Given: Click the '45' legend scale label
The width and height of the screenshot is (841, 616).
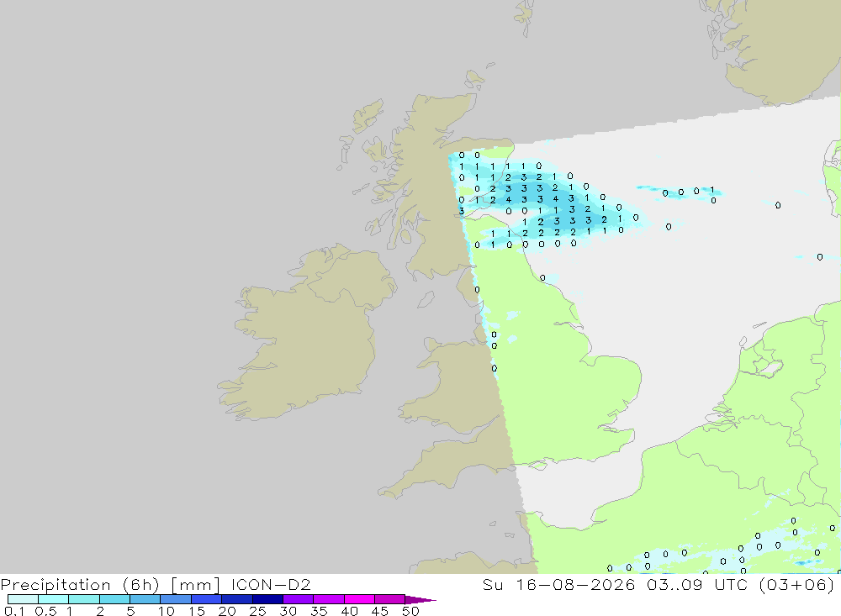Looking at the screenshot, I should 380,611.
